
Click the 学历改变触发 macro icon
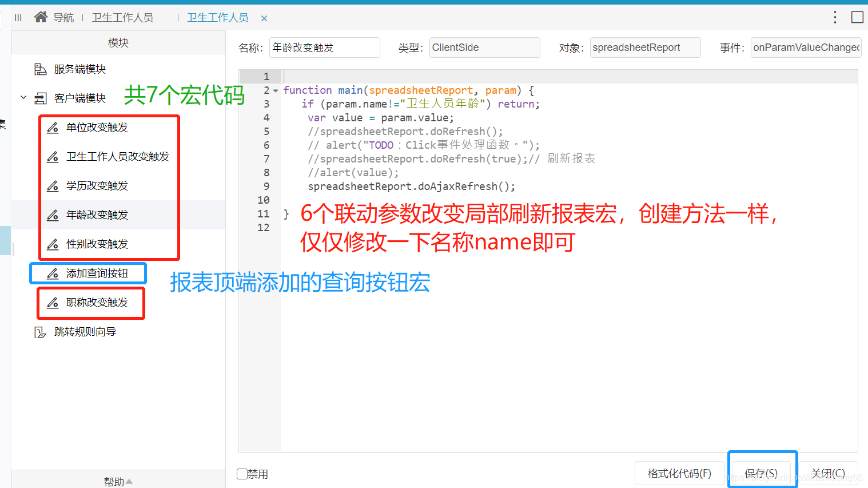53,186
